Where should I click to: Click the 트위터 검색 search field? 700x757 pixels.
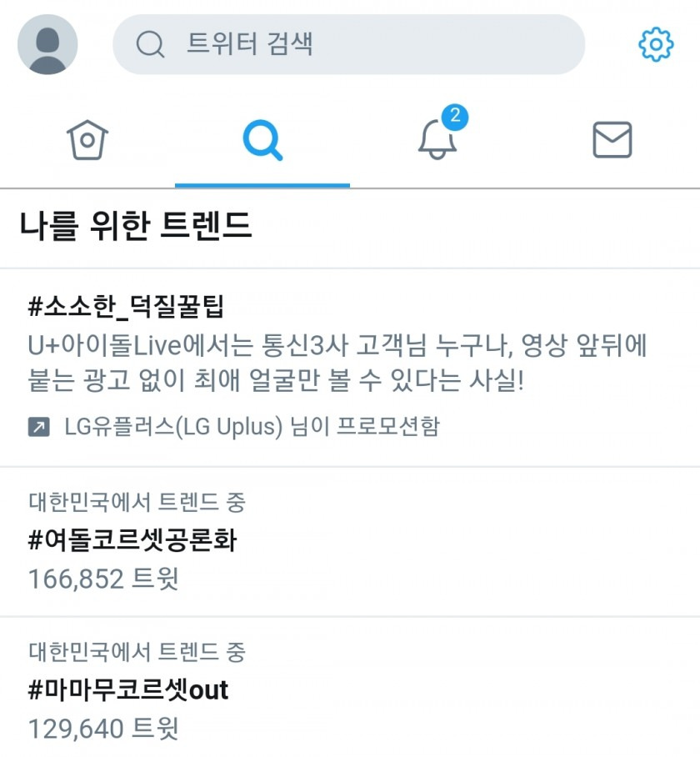click(x=349, y=44)
